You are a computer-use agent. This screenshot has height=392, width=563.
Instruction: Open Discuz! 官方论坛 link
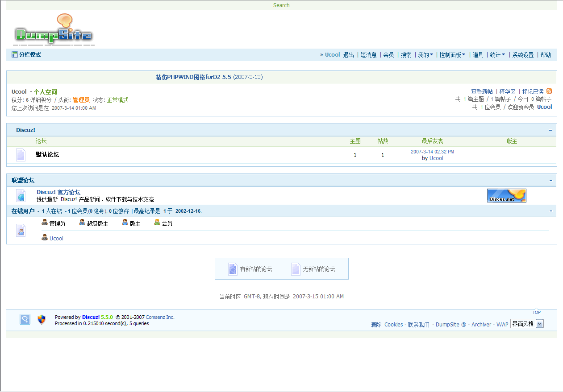58,192
